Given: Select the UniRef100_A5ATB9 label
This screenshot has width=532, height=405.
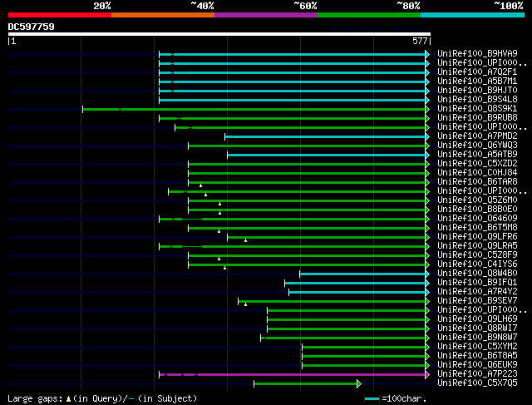Looking at the screenshot, I should click(477, 155).
